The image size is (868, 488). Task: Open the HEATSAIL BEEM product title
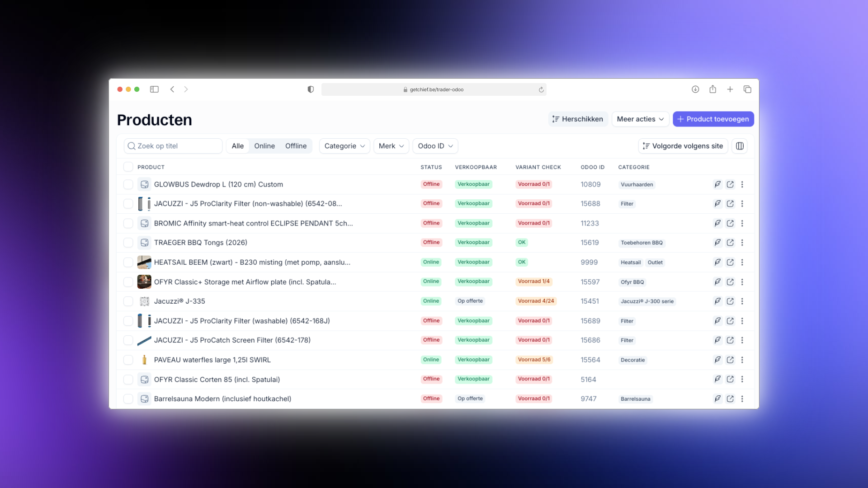(252, 262)
